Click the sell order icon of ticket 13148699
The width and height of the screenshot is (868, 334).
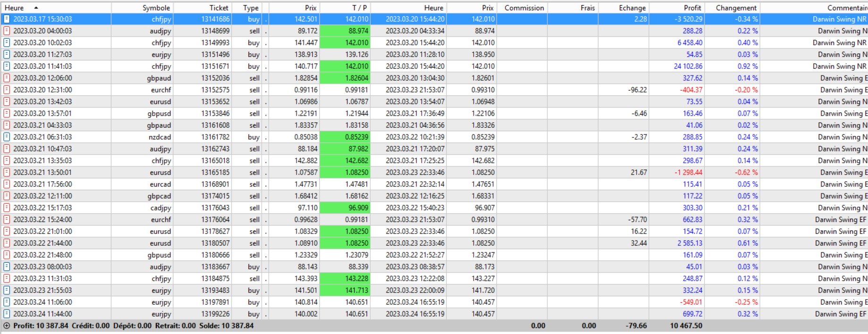click(7, 31)
